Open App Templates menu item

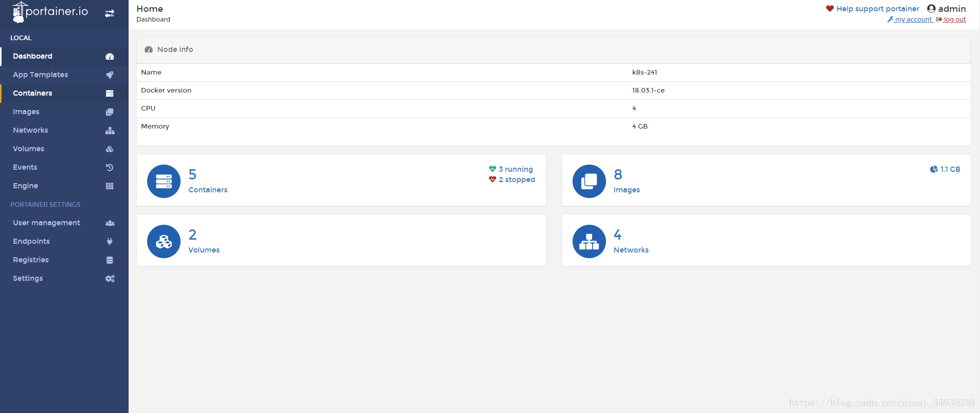tap(64, 75)
